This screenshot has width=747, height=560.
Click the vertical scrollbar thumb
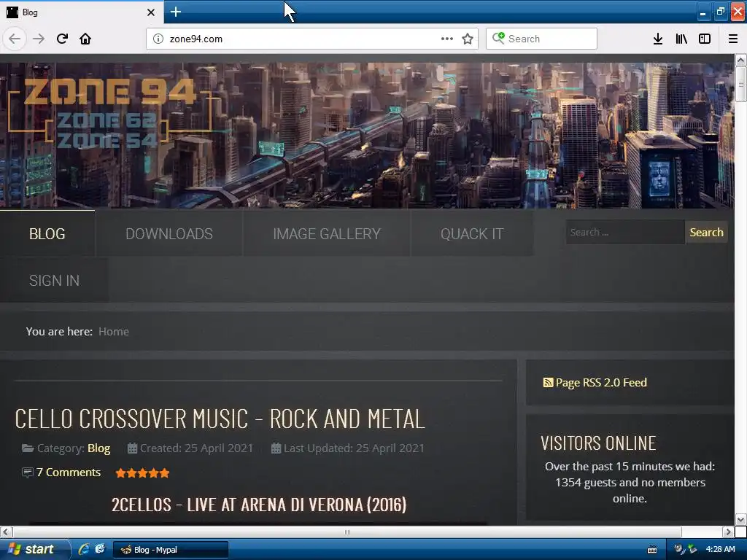(740, 84)
